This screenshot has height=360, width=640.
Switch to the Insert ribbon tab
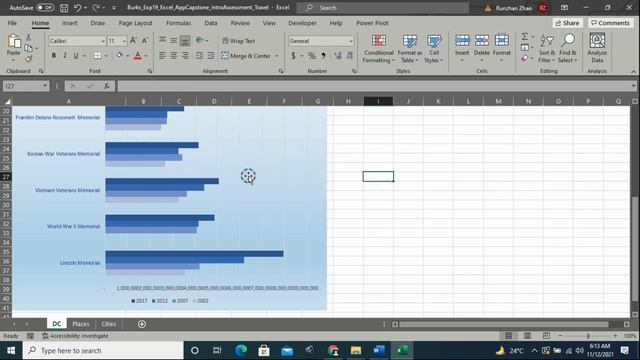click(69, 23)
